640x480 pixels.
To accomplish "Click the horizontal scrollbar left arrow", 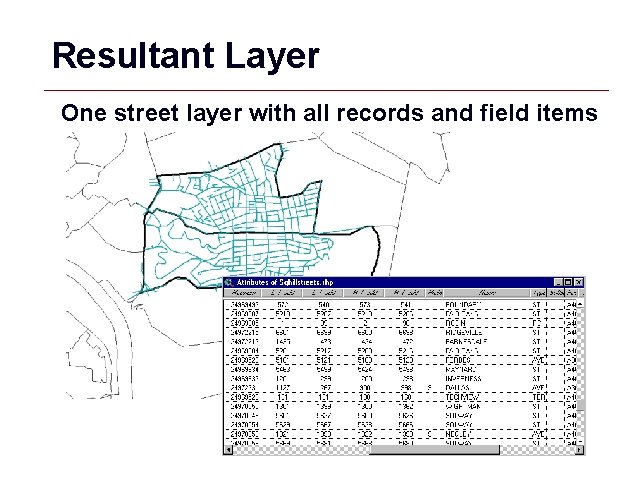I will coord(229,450).
